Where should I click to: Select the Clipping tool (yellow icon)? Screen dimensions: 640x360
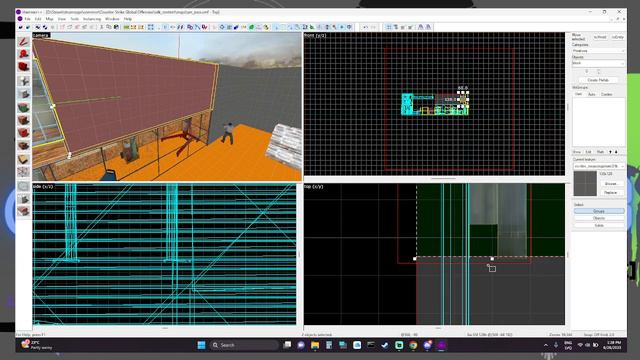[x=23, y=159]
